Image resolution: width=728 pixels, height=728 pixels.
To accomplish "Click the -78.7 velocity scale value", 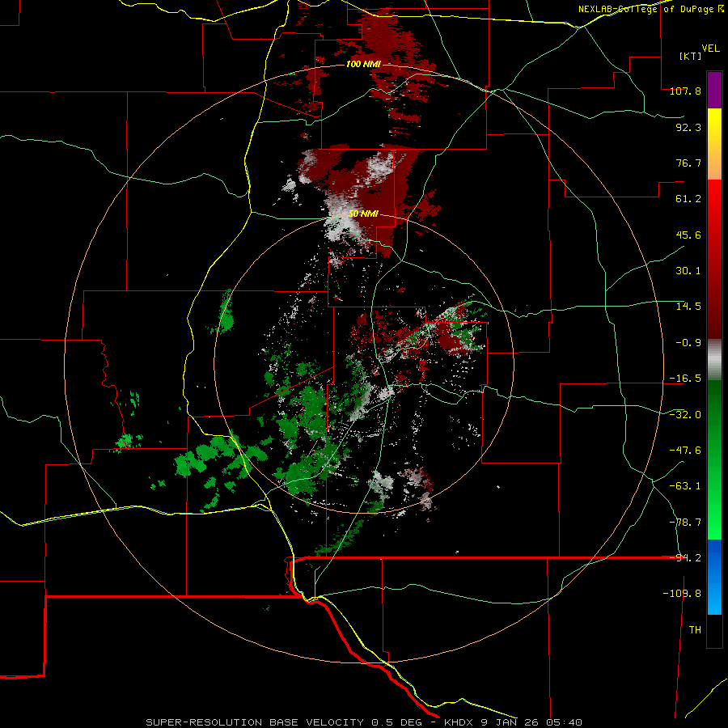I will pyautogui.click(x=685, y=523).
